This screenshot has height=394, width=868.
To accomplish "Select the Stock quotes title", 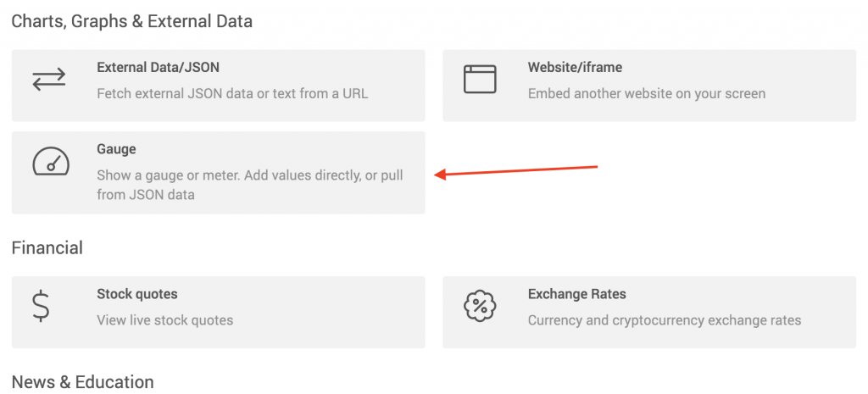I will click(137, 294).
